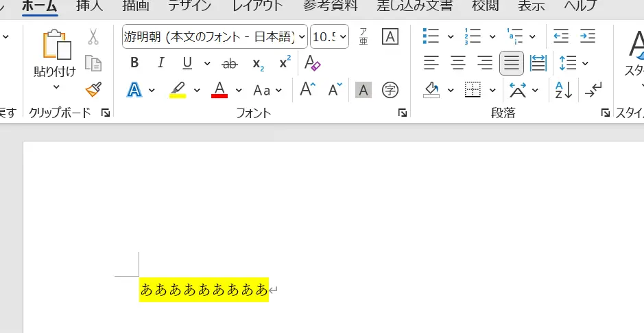Open Multilevel List dropdown arrow

tap(532, 36)
